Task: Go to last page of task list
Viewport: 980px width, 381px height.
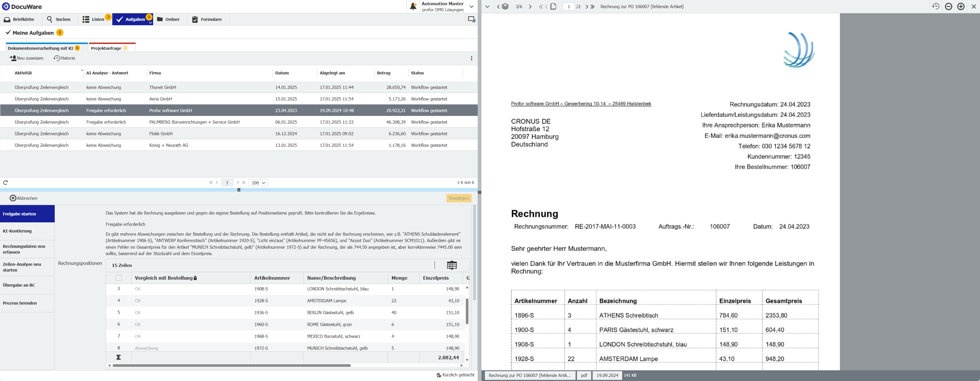Action: (244, 183)
